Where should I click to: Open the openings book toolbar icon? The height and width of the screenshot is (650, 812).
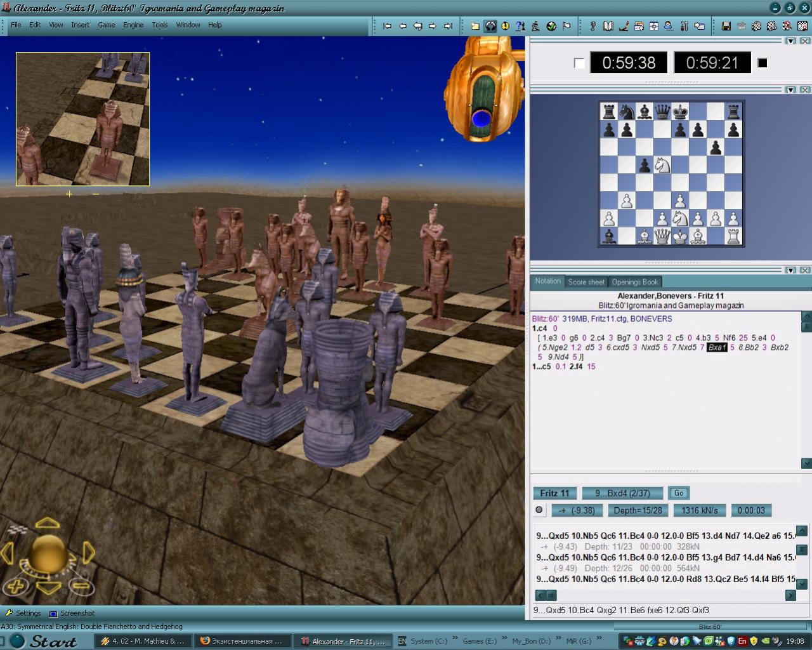pos(608,26)
